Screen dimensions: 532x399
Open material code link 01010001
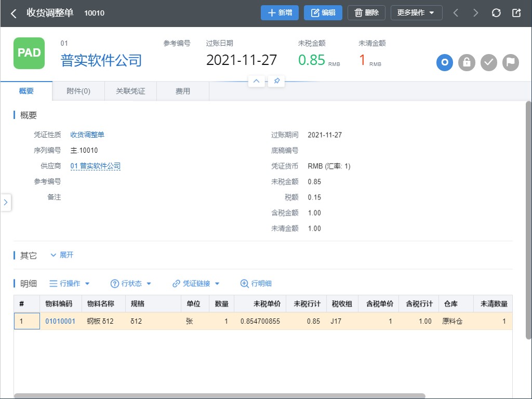pos(60,321)
